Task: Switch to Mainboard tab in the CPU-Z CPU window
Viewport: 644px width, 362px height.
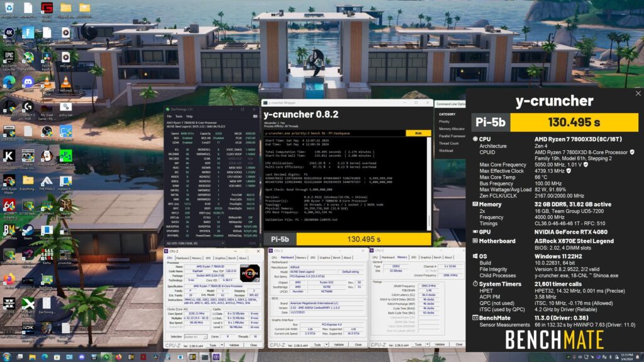Action: click(182, 258)
